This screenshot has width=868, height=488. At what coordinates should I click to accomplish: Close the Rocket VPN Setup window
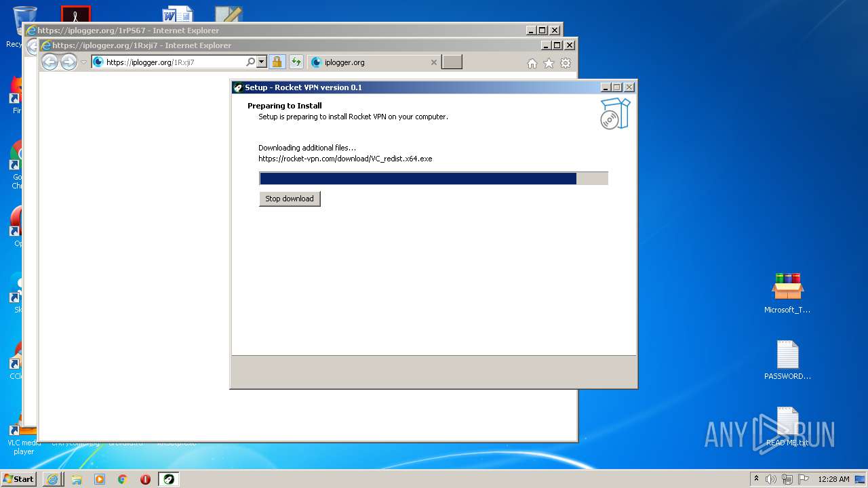pyautogui.click(x=629, y=87)
